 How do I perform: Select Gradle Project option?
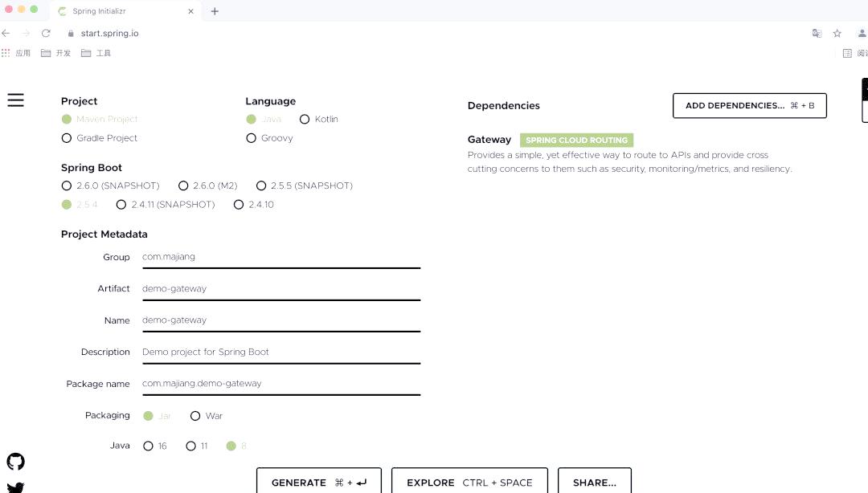tap(99, 138)
